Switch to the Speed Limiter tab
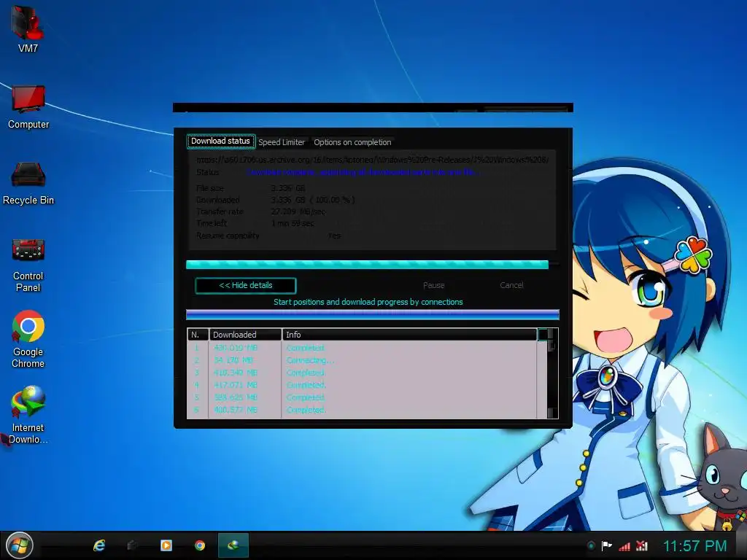The image size is (747, 560). 282,142
